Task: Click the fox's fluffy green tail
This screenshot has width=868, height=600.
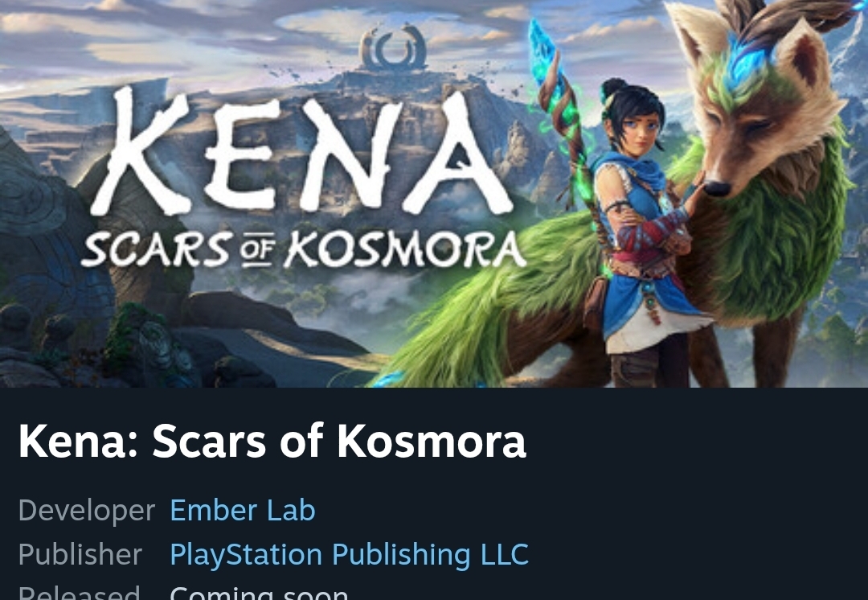Action: [481, 310]
